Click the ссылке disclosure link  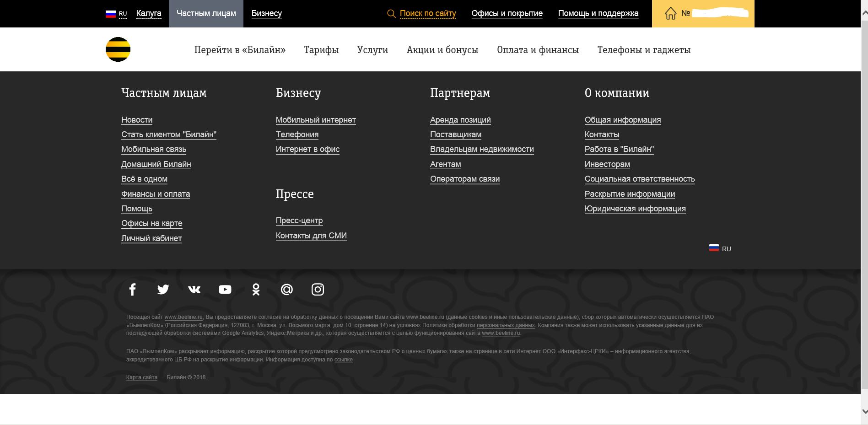[x=344, y=360]
